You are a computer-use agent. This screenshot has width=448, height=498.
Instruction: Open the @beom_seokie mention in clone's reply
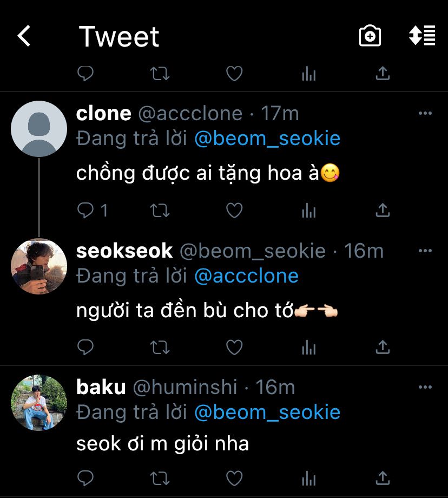pyautogui.click(x=267, y=139)
